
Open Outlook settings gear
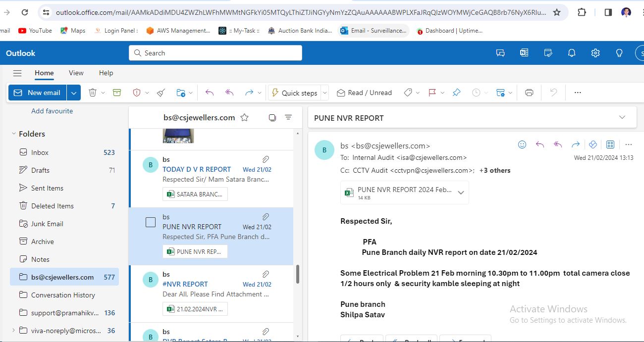coord(595,53)
